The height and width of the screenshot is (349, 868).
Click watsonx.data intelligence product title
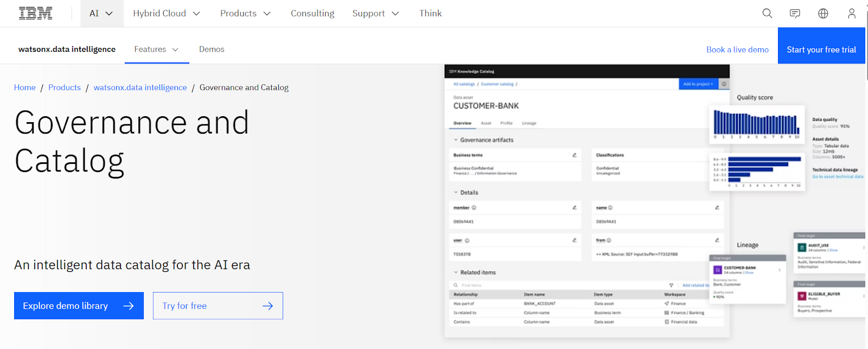click(67, 49)
